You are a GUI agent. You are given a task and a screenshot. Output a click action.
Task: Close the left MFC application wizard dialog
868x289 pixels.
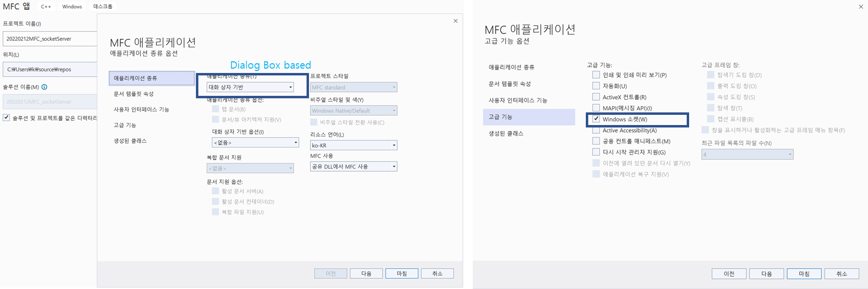tap(455, 21)
